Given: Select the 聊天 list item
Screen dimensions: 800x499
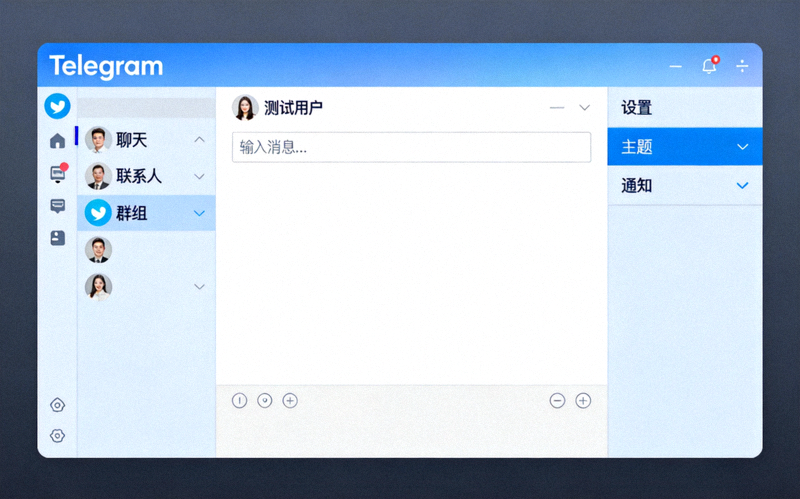Looking at the screenshot, I should click(x=146, y=140).
